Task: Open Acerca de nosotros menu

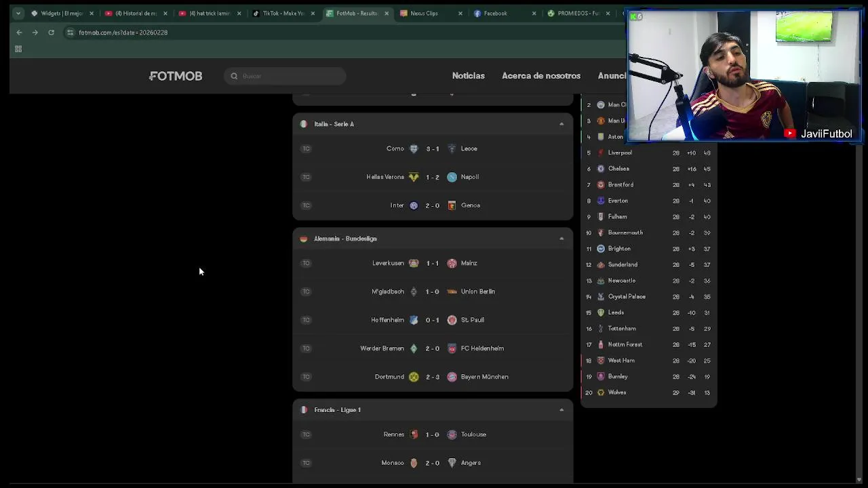Action: [x=541, y=76]
